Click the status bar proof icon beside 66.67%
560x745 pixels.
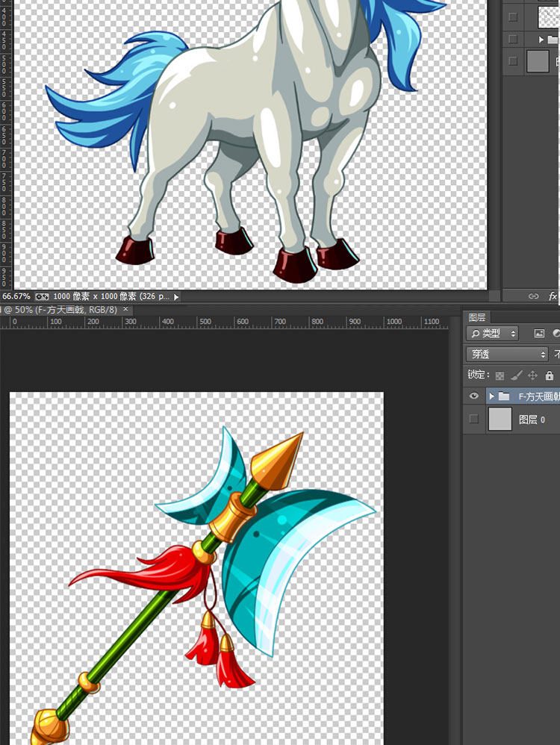click(42, 296)
